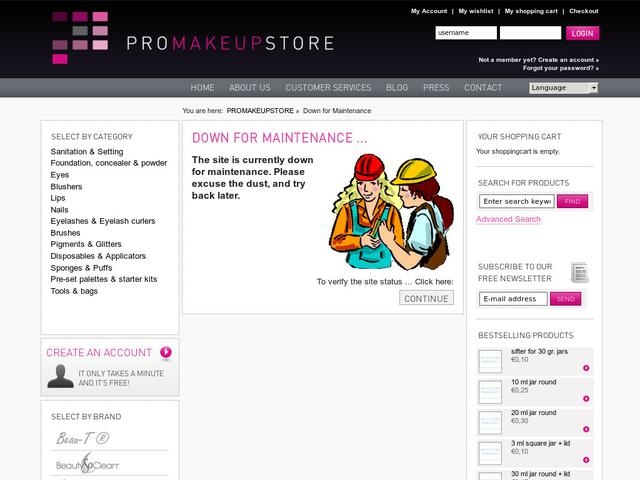Click the pink LOGIN button
This screenshot has height=480, width=640.
582,33
